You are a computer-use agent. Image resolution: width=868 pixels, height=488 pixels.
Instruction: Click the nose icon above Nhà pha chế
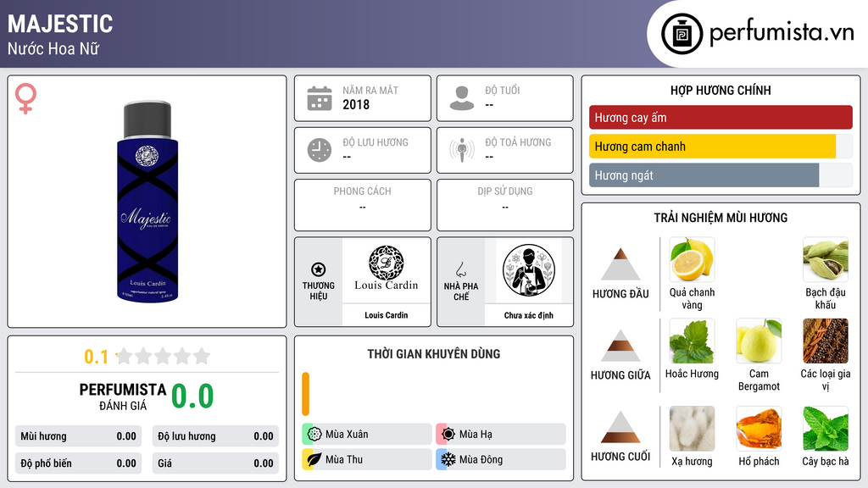point(460,269)
